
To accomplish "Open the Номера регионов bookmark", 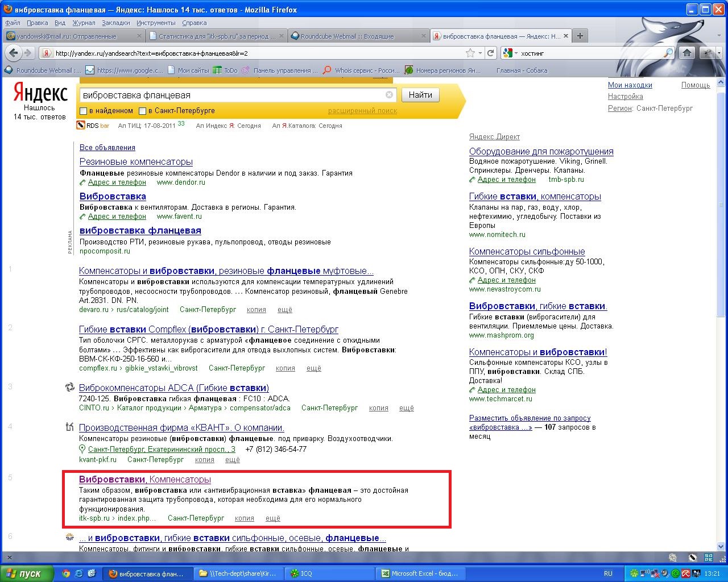I will [442, 70].
